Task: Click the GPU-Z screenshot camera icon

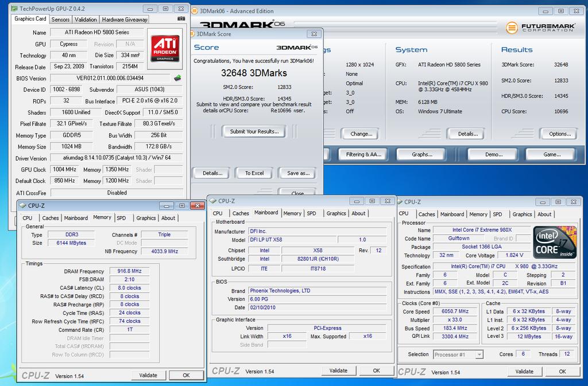Action: [x=181, y=18]
